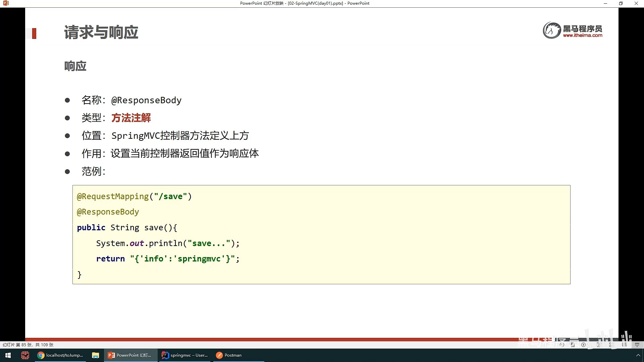Go to previous slide in status bar
644x362 pixels.
(562, 345)
